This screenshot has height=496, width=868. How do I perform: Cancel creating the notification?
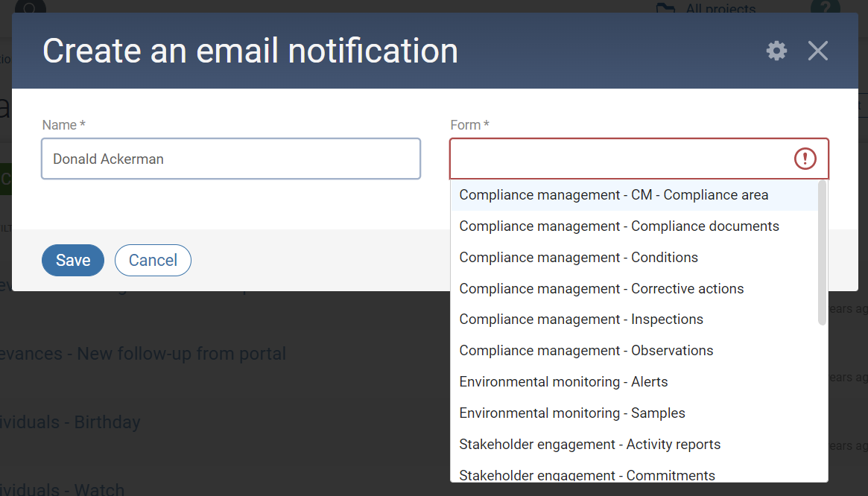(x=153, y=260)
